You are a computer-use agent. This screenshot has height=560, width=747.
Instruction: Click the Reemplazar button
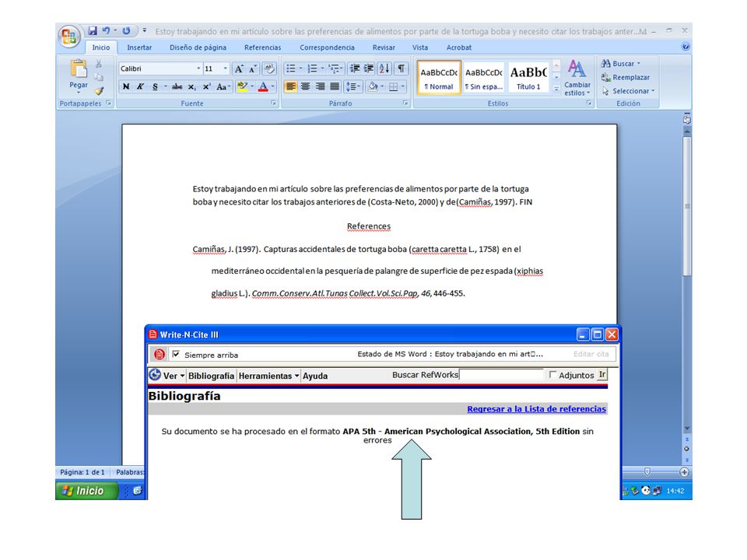[625, 77]
